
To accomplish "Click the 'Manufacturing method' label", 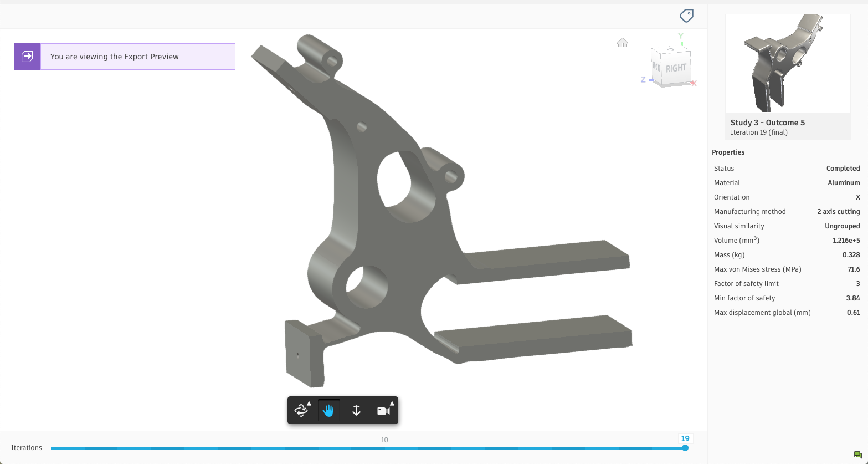I will point(750,212).
